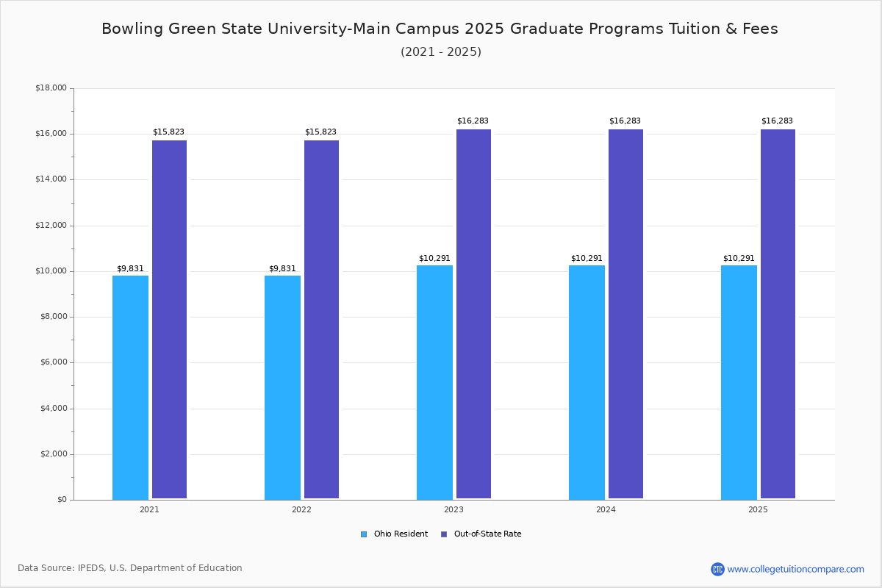Image resolution: width=882 pixels, height=588 pixels.
Task: Click the 2022 Out-of-State Rate bar
Action: [321, 320]
